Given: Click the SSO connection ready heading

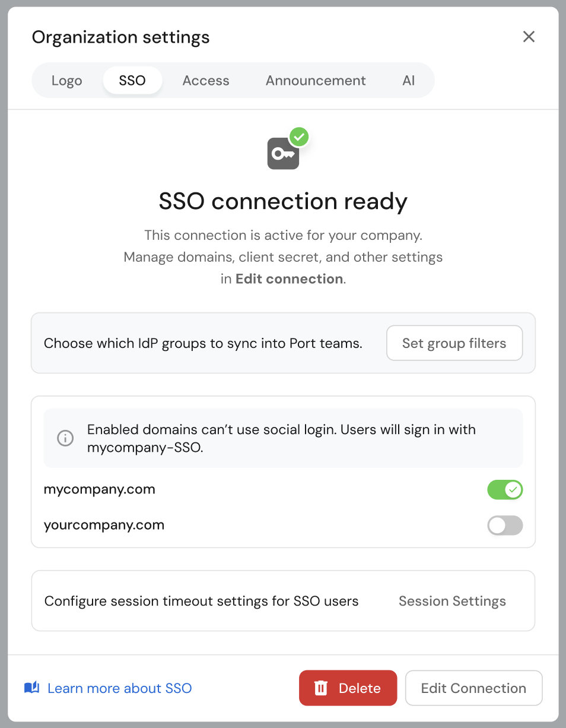Looking at the screenshot, I should point(283,202).
